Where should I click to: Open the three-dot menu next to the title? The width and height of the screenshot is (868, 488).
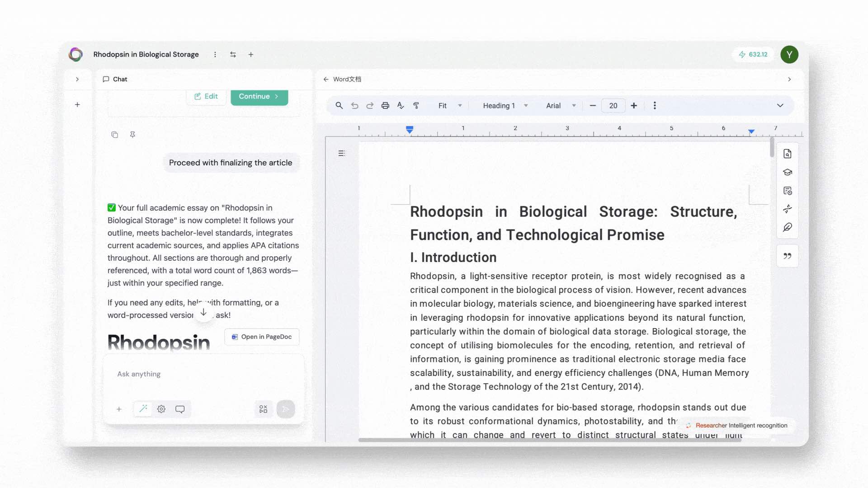coord(215,54)
